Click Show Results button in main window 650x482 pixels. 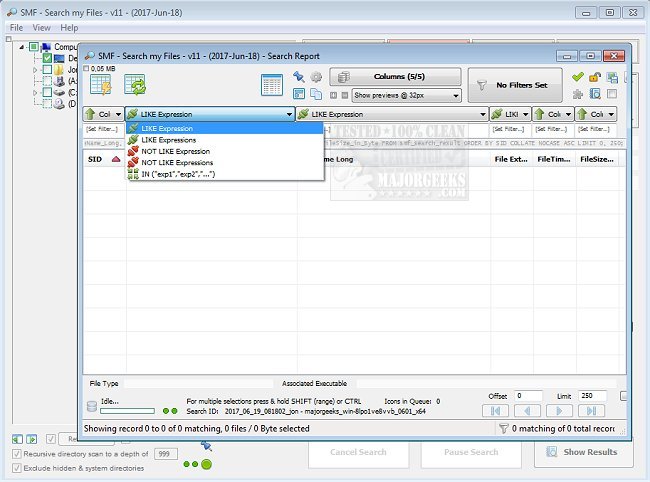(584, 452)
